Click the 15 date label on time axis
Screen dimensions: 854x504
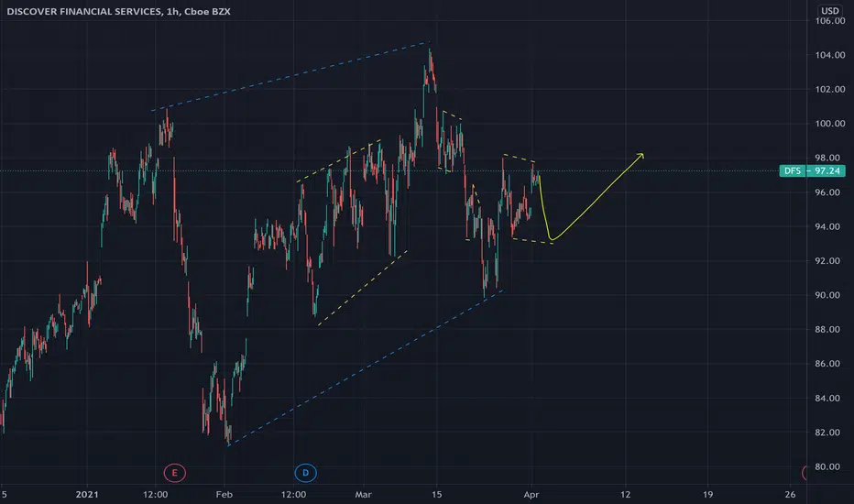(x=437, y=495)
